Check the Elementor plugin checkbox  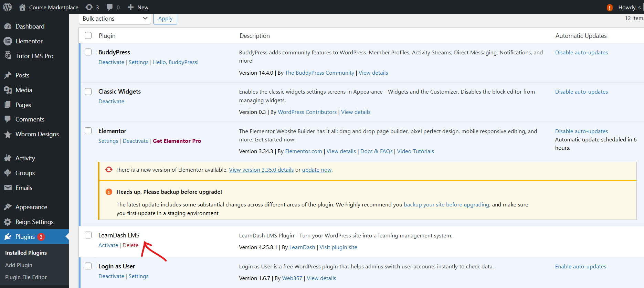pos(88,131)
